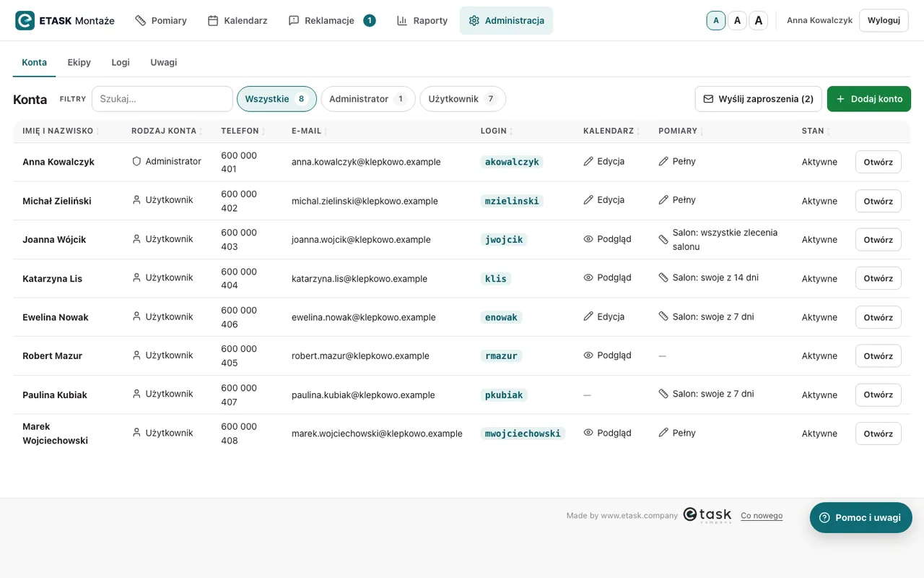
Task: Click the question mark icon on Pomoc i uwagi
Action: (x=824, y=517)
